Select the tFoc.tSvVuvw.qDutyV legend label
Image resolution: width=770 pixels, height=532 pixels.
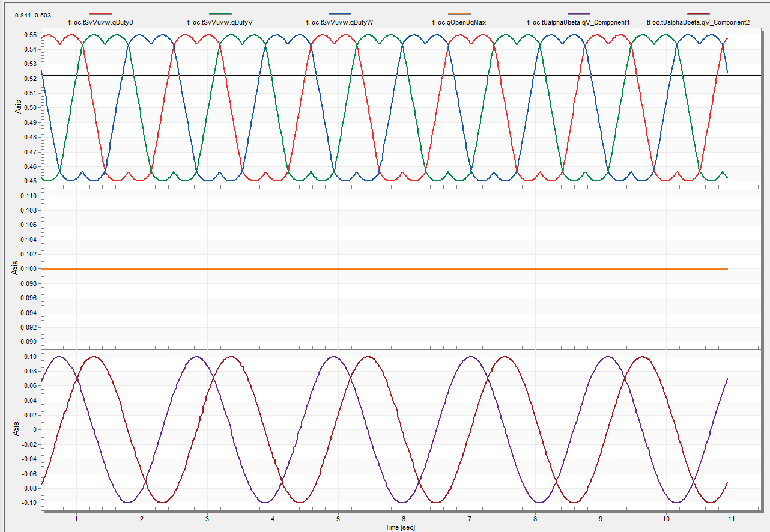pyautogui.click(x=220, y=23)
